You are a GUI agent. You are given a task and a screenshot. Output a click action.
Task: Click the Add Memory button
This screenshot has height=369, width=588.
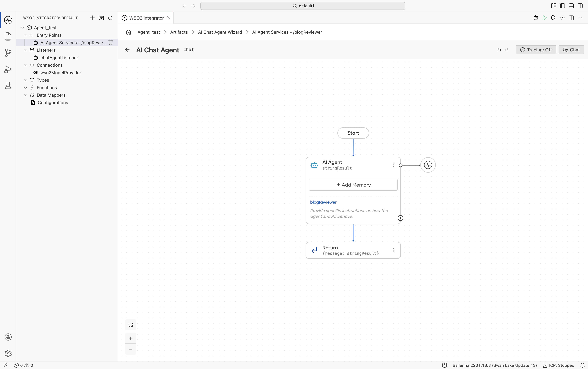(x=353, y=185)
